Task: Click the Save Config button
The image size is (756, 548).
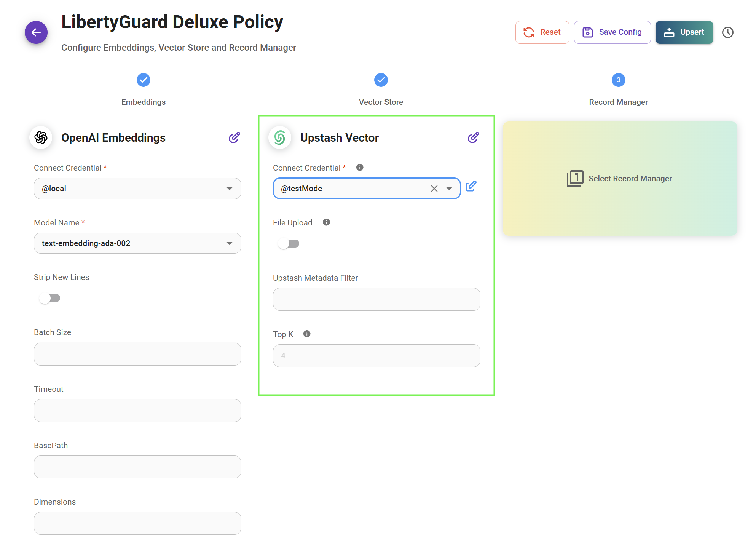Action: pos(612,32)
